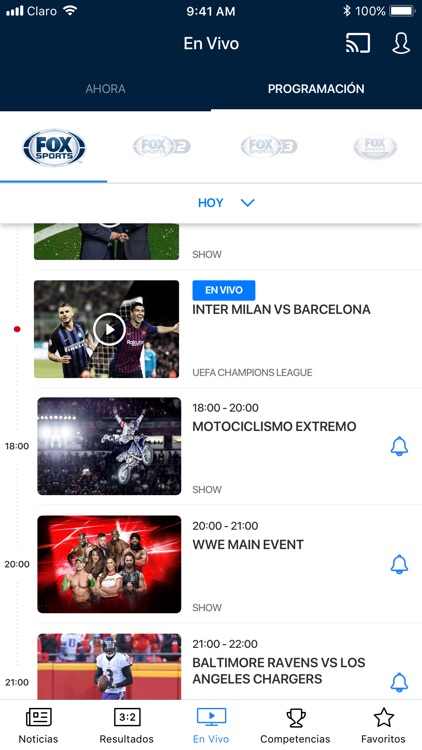Select the fourth Fox Sports channel logo
Image resolution: width=422 pixels, height=750 pixels.
click(x=376, y=147)
